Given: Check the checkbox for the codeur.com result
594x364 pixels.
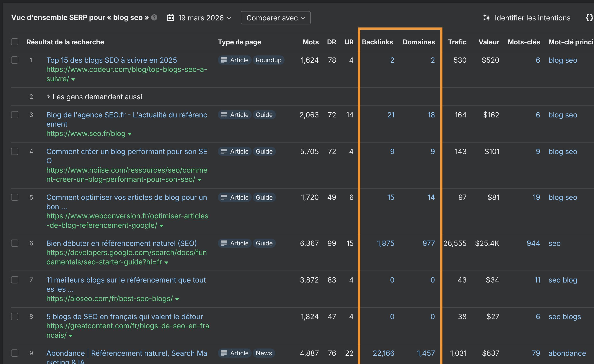Looking at the screenshot, I should point(15,60).
